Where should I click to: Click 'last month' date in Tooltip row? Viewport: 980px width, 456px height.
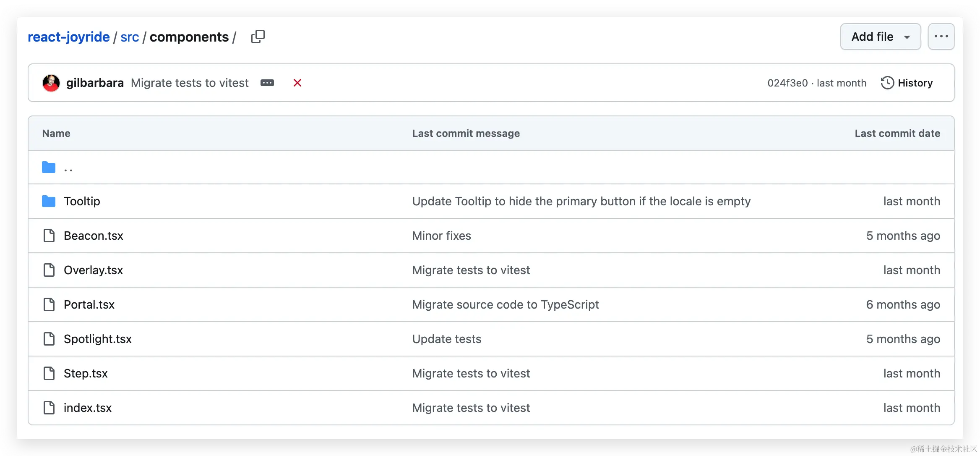912,201
